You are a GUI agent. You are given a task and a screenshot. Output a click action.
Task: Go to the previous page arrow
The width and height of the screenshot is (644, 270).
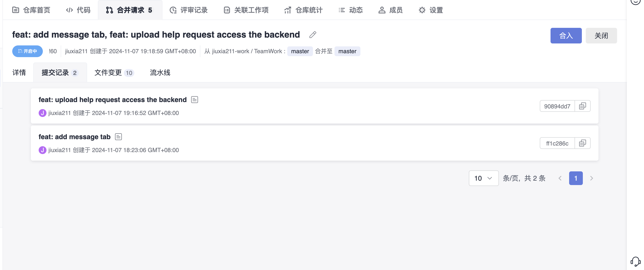[x=560, y=178]
